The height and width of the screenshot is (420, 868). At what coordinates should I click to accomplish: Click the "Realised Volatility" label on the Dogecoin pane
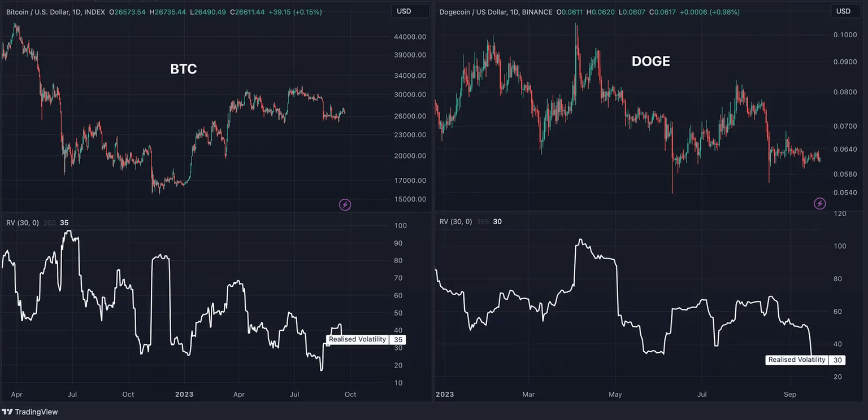pyautogui.click(x=797, y=360)
